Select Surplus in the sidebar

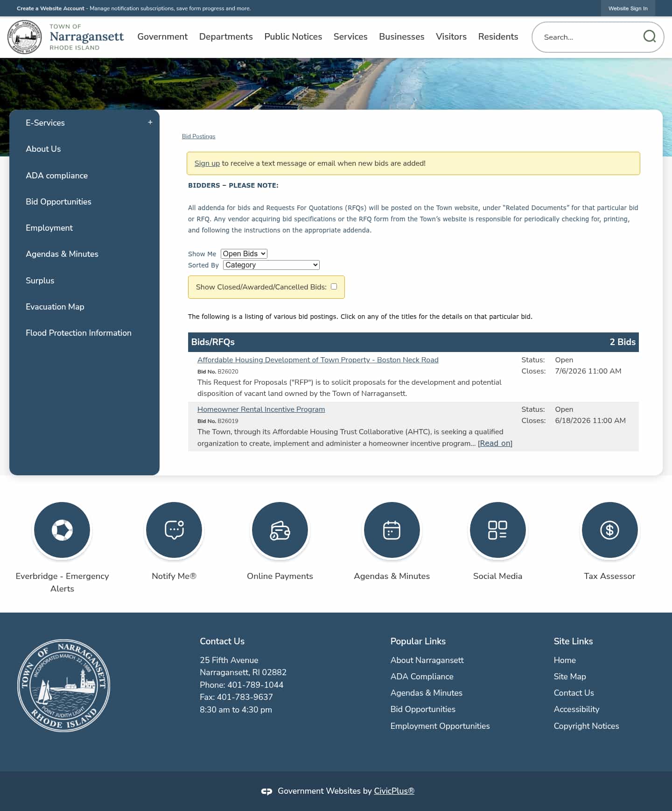tap(40, 281)
